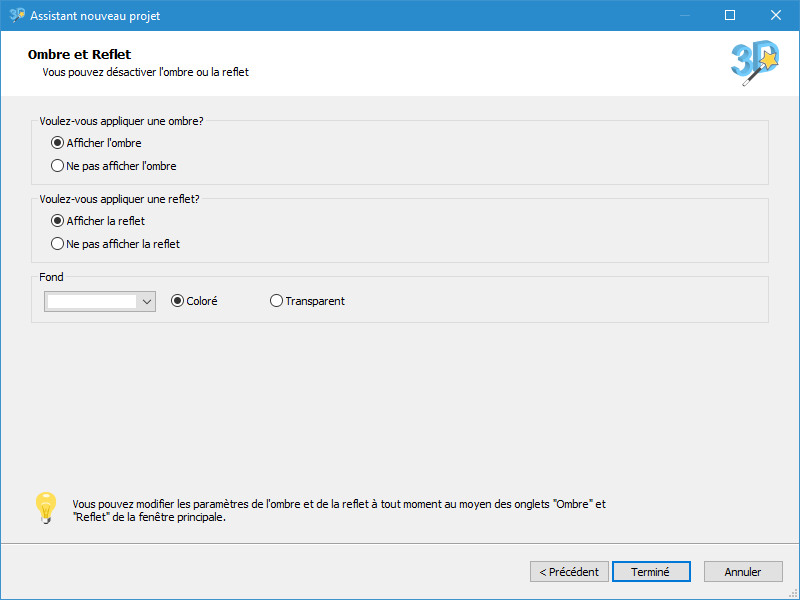
Task: Click the white Fond color swatch
Action: pyautogui.click(x=92, y=302)
